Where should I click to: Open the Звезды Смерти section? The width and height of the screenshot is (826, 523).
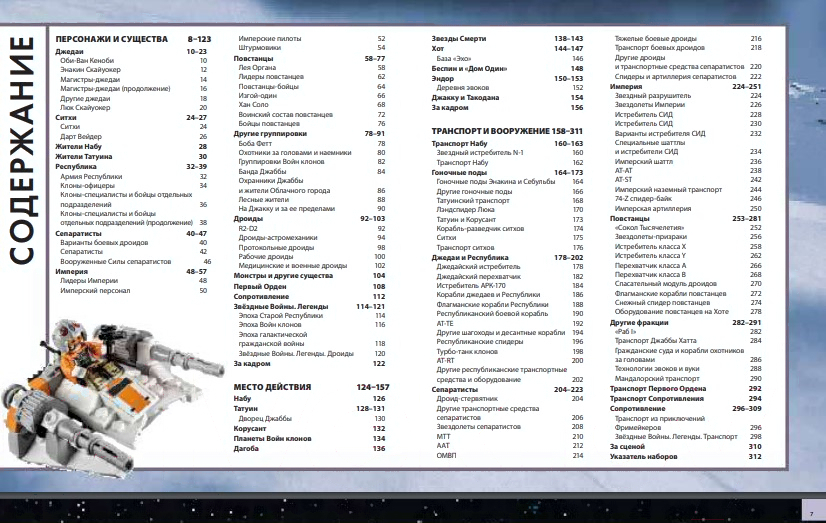pyautogui.click(x=459, y=37)
